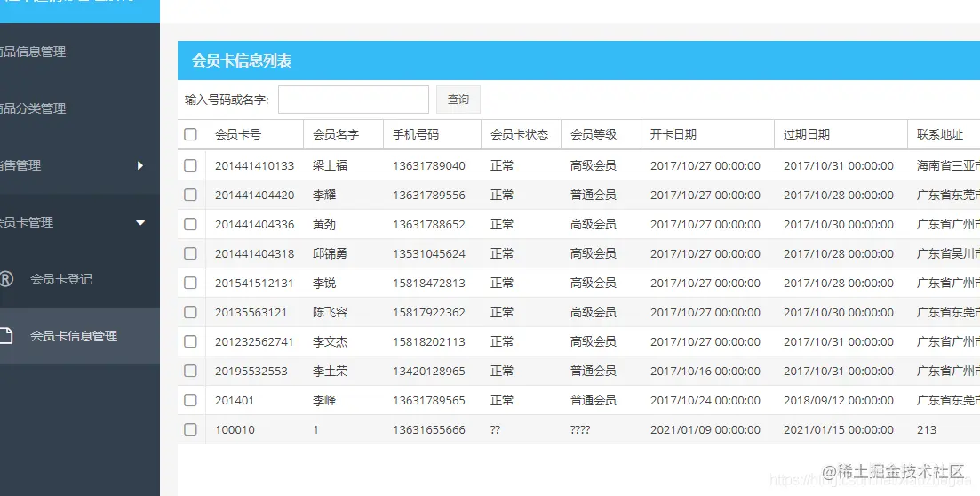This screenshot has height=496, width=980.
Task: Click the 查询 search button
Action: click(x=458, y=100)
